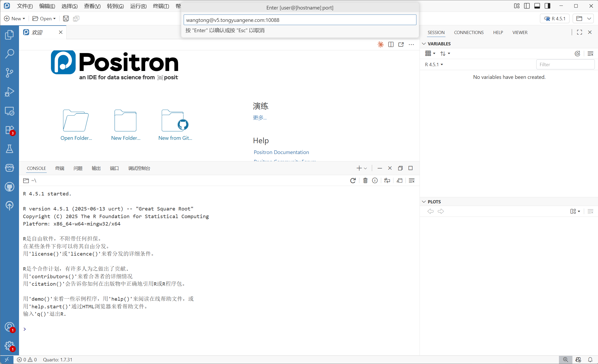Open welcome page in new window

click(x=401, y=44)
